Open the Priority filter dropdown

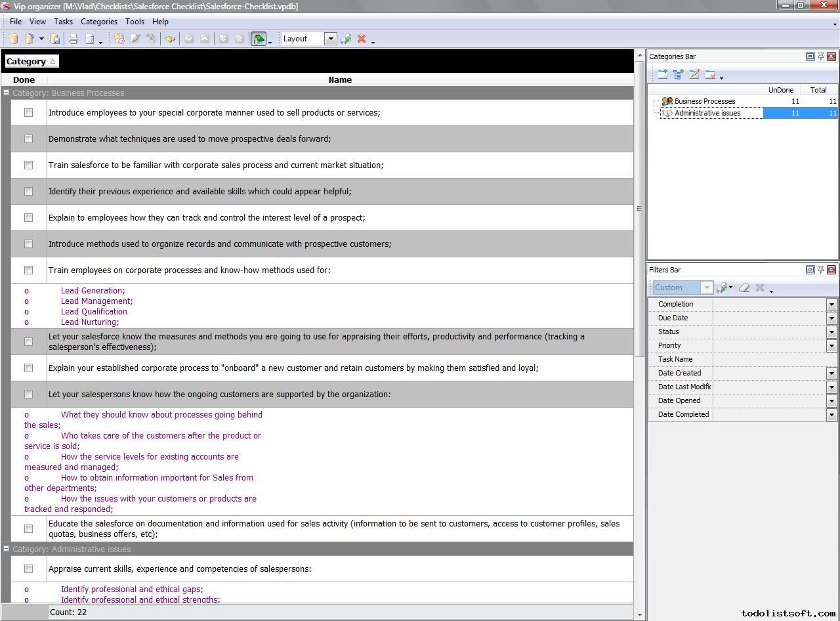click(x=831, y=345)
